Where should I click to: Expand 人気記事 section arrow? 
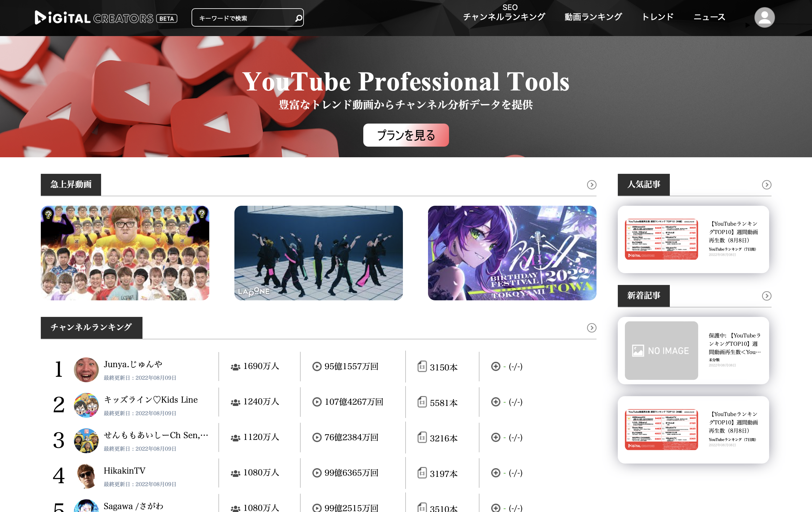pos(766,185)
